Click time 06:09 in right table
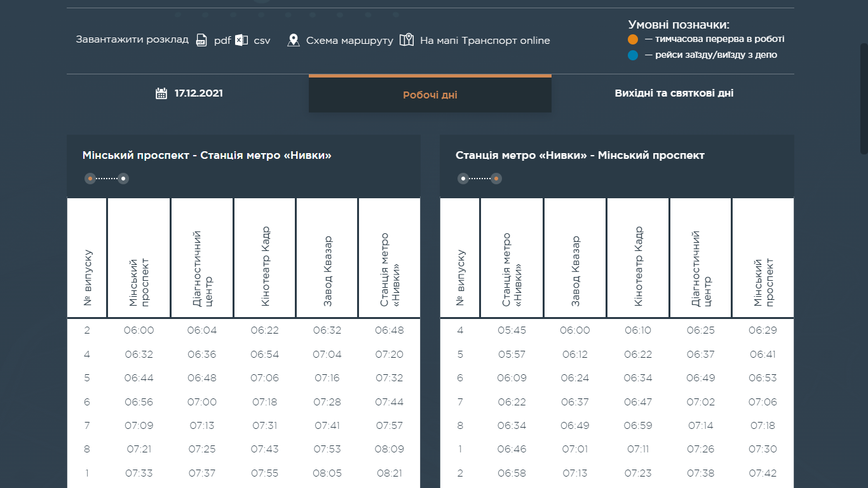 point(512,378)
